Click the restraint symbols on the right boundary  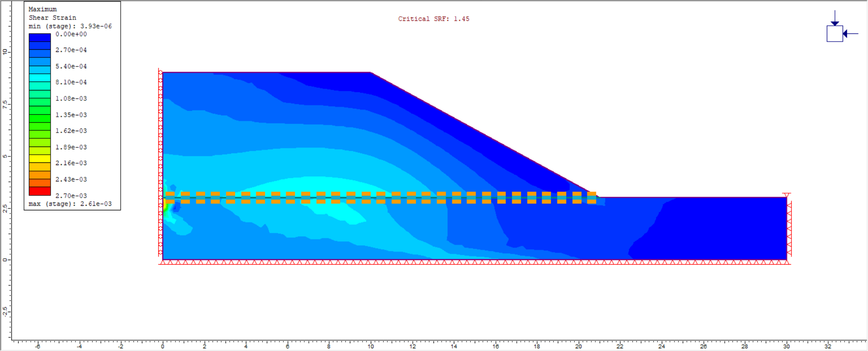click(789, 228)
